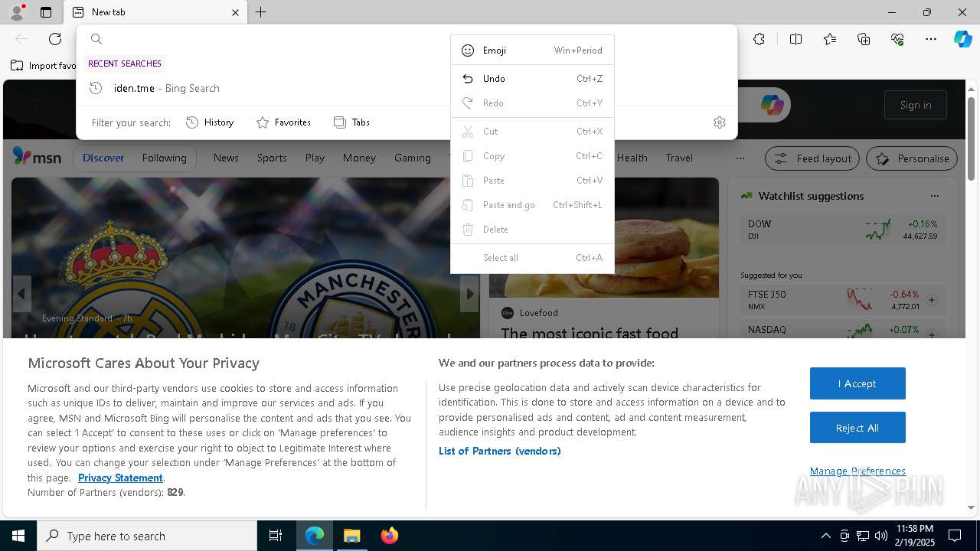Select Paste and go in context menu
The width and height of the screenshot is (980, 551).
tap(532, 205)
